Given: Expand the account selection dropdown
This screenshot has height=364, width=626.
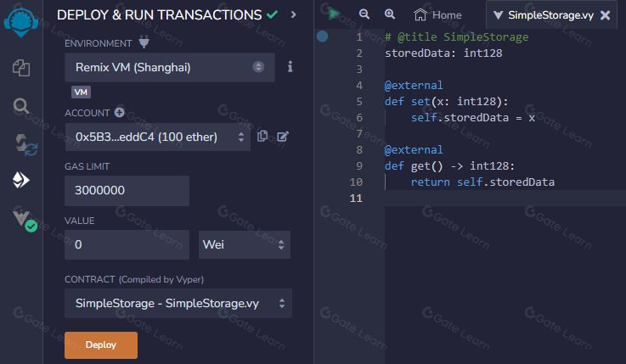Looking at the screenshot, I should [x=157, y=137].
